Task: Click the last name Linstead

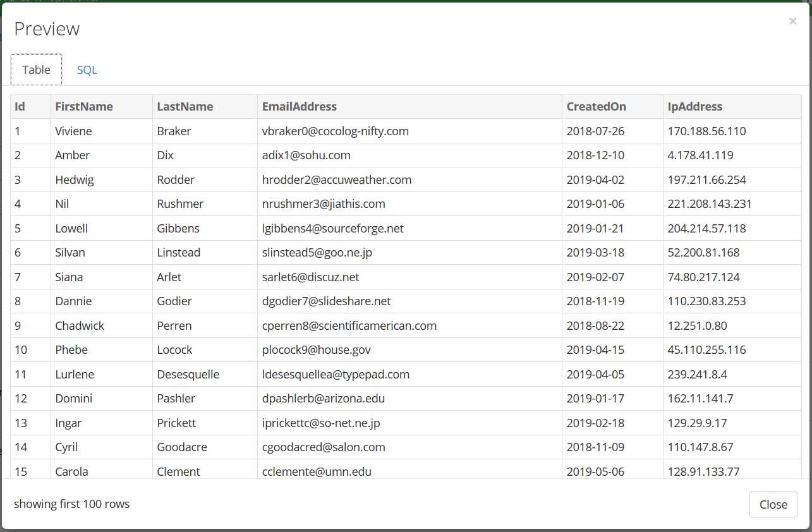Action: pos(179,253)
